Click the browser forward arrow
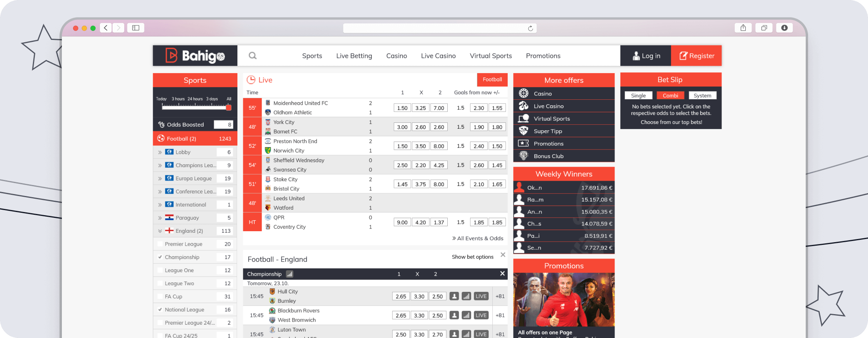 119,28
